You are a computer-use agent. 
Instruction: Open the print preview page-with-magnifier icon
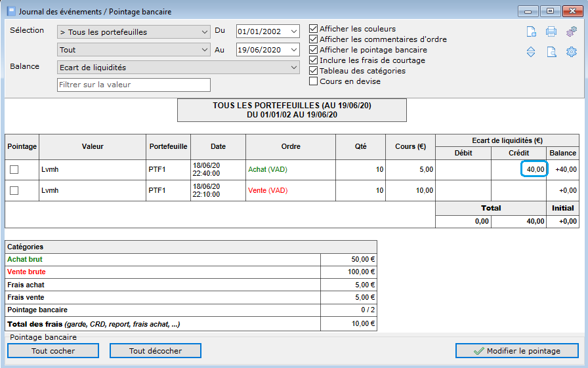pos(551,52)
